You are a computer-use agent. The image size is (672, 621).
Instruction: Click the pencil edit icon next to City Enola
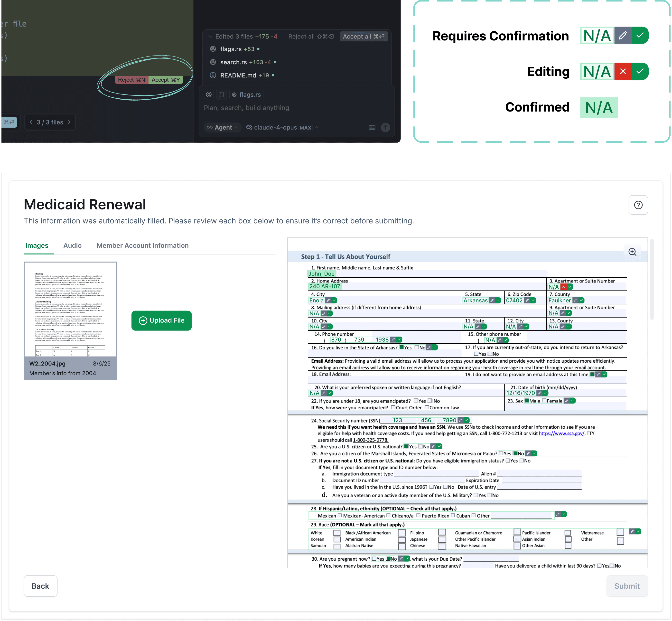(328, 301)
